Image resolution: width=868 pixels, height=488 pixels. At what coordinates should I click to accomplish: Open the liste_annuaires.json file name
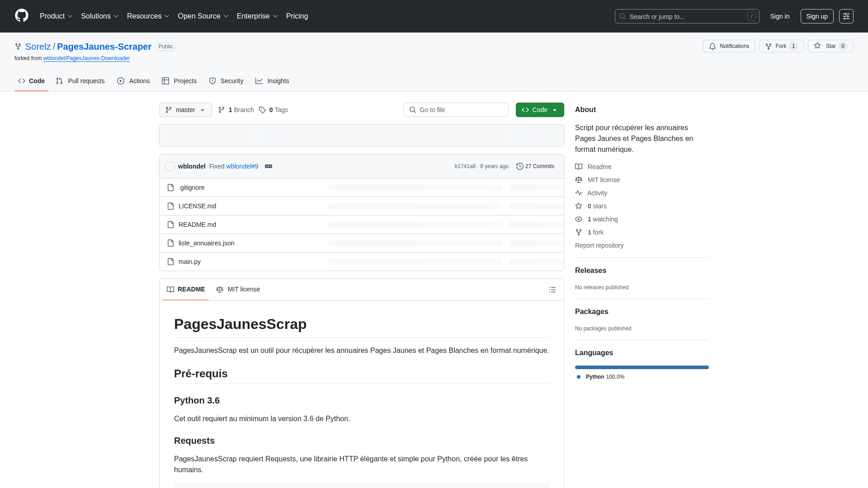click(x=207, y=243)
